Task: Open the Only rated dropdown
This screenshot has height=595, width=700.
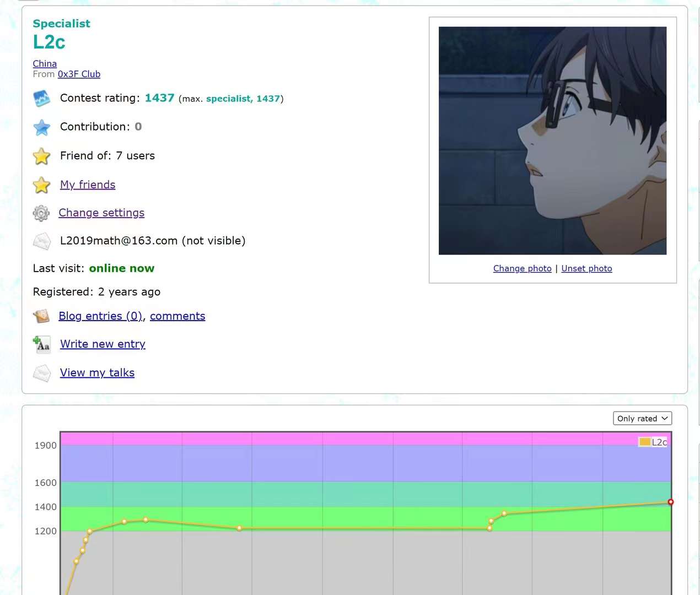Action: point(642,419)
